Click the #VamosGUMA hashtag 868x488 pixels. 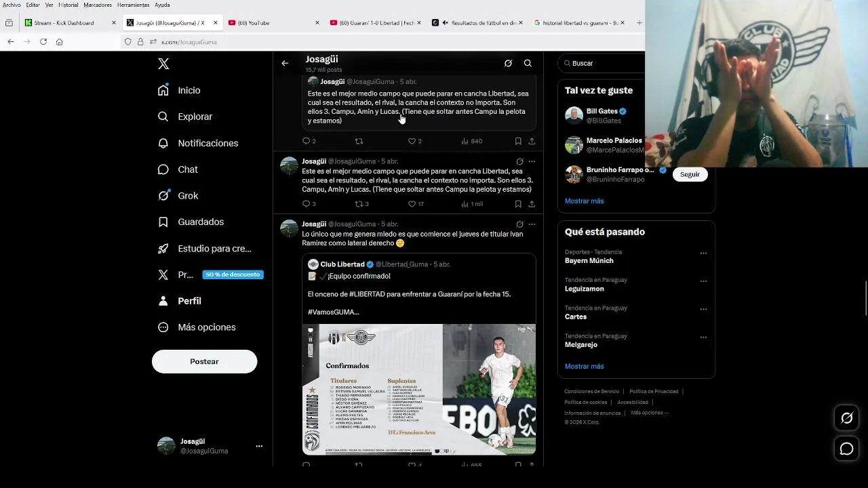tap(333, 312)
